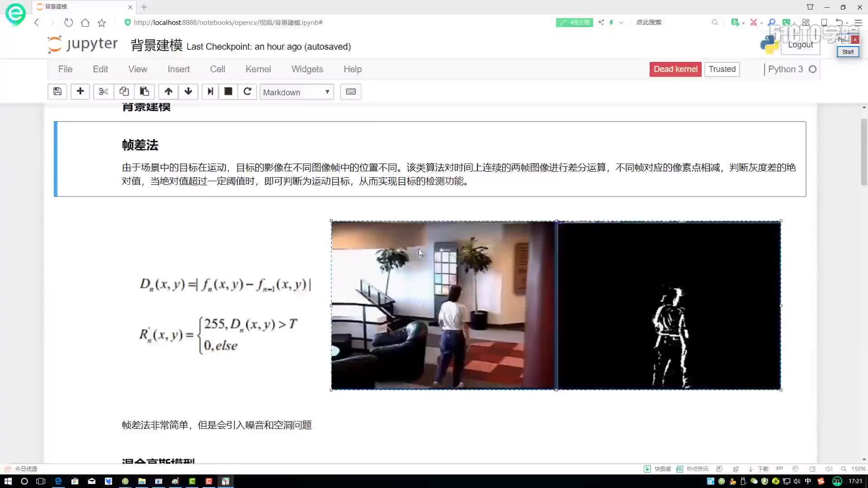Bookmark page with the star icon
Viewport: 868px width, 488px height.
tap(102, 23)
